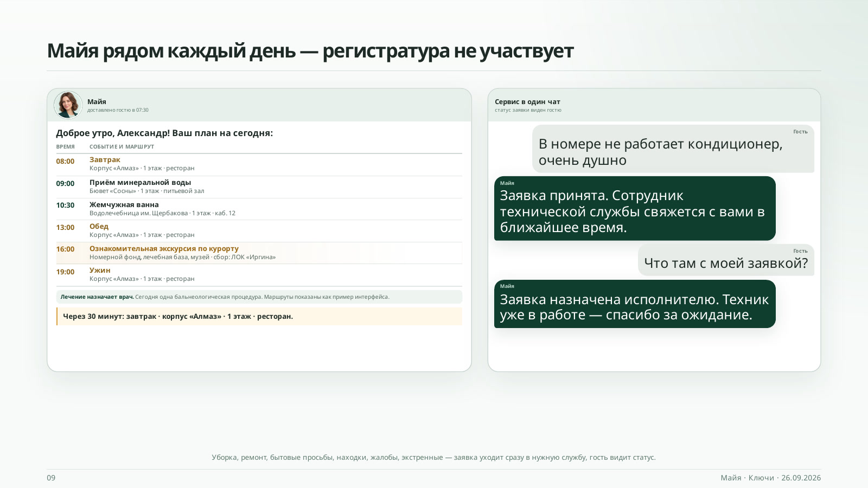Click 'доставлено гостю в 07:30' status text
Image resolution: width=868 pixels, height=488 pixels.
(x=118, y=110)
